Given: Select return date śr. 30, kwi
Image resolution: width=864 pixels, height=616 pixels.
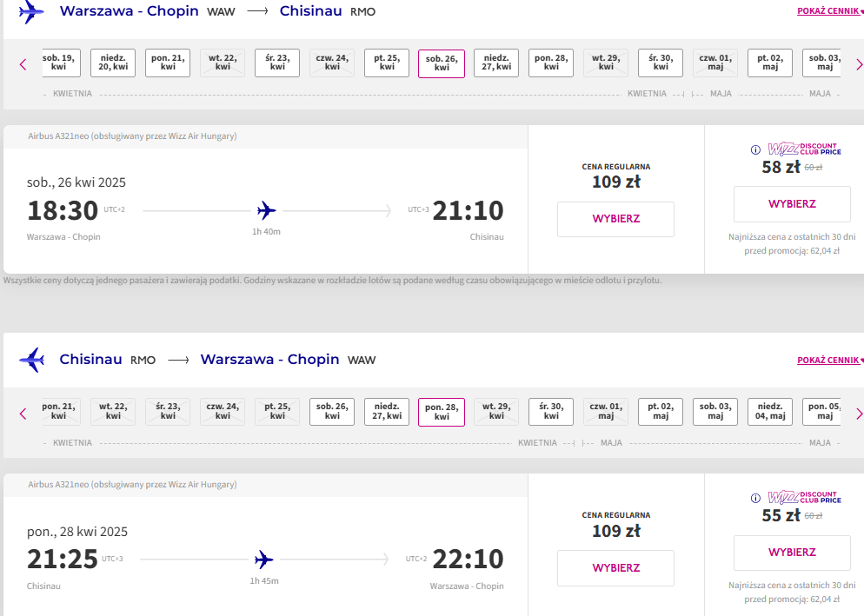Looking at the screenshot, I should point(551,412).
